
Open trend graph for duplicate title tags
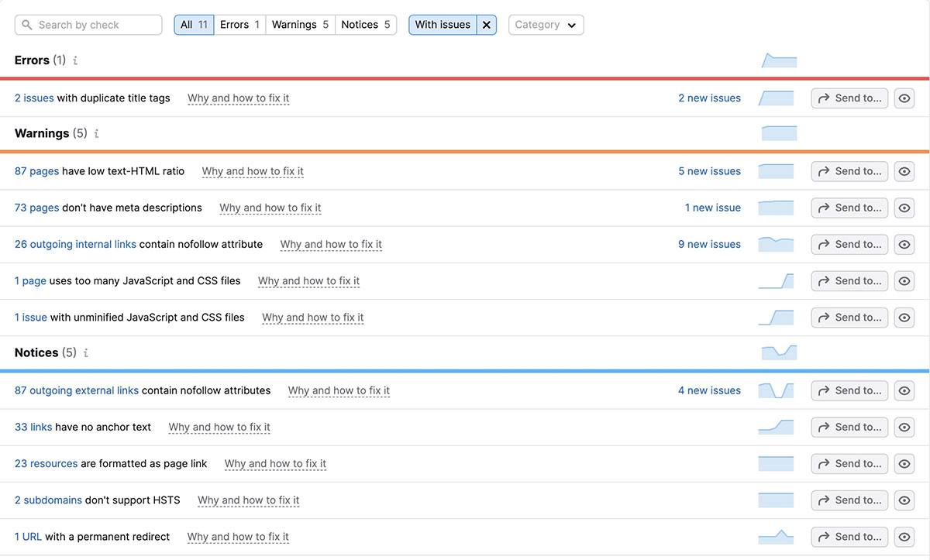tap(776, 98)
